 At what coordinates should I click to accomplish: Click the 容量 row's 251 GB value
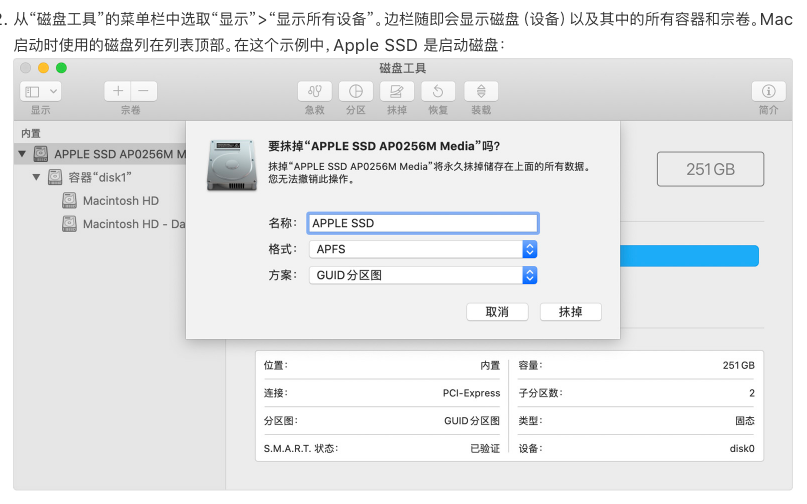(739, 366)
